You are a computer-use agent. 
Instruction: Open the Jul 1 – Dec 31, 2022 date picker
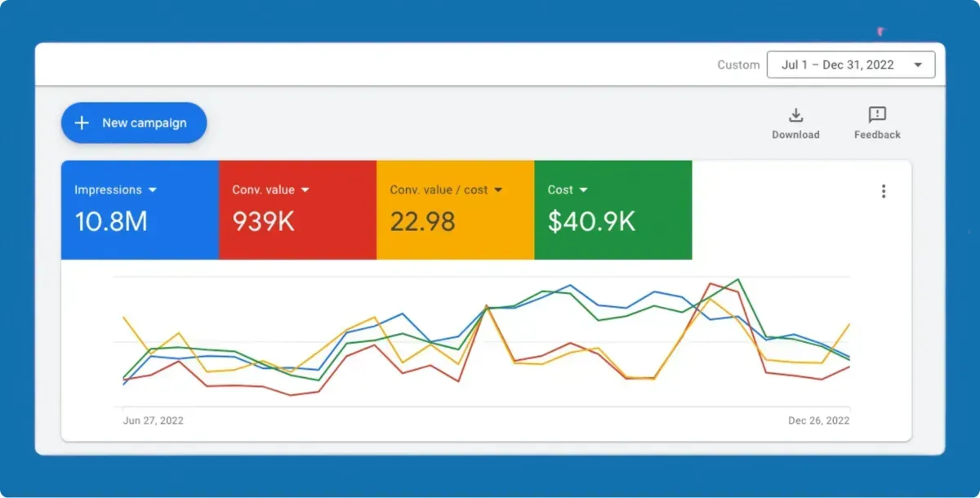[x=851, y=64]
